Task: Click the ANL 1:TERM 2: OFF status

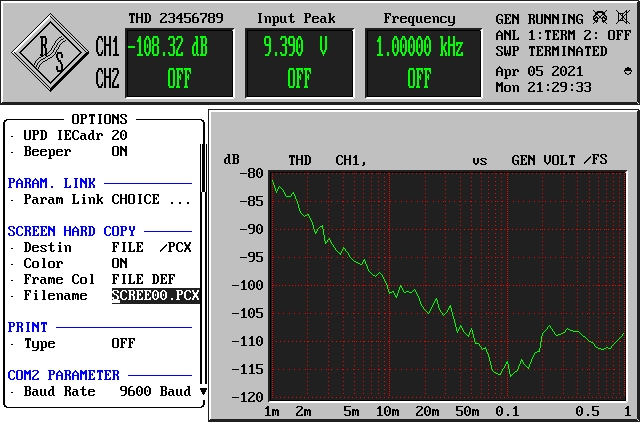Action: click(563, 36)
